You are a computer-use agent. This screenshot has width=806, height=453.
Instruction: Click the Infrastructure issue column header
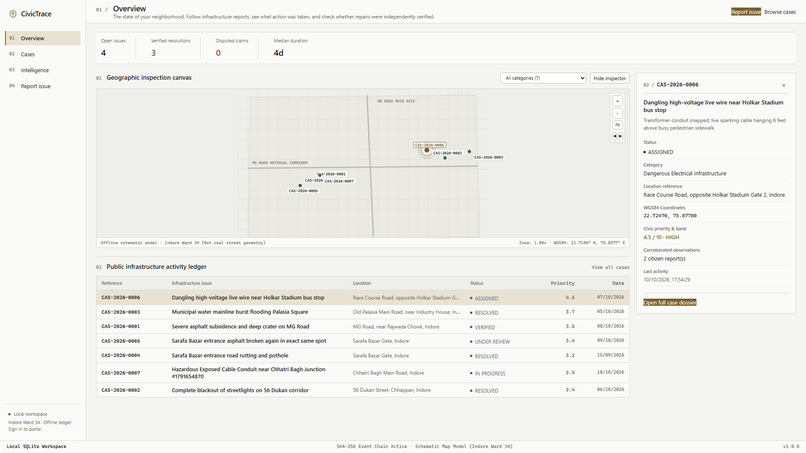coord(191,283)
